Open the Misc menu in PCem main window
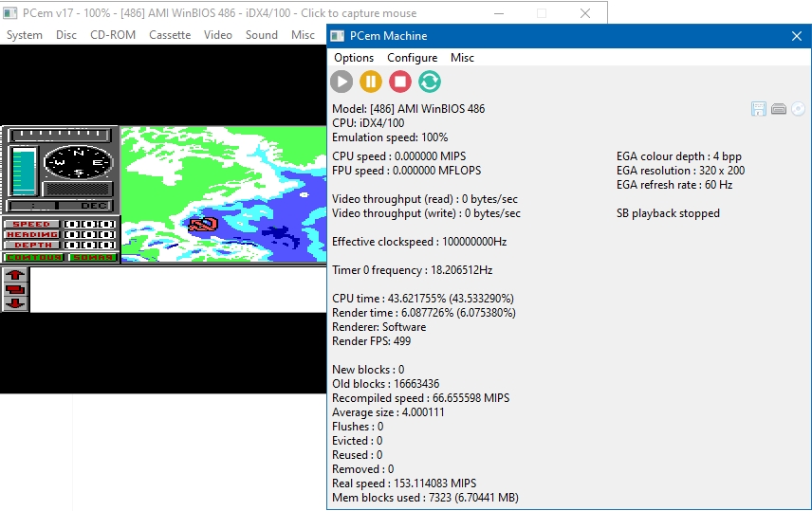 click(x=303, y=35)
